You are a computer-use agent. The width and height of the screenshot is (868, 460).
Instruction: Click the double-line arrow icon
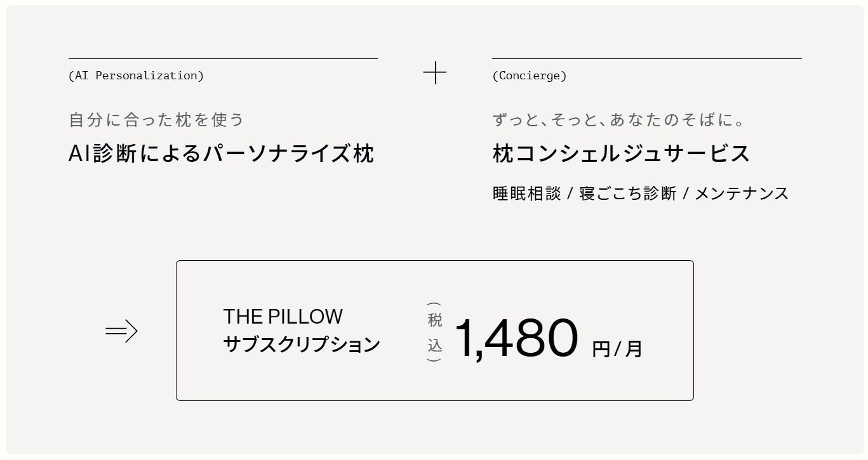click(x=121, y=331)
